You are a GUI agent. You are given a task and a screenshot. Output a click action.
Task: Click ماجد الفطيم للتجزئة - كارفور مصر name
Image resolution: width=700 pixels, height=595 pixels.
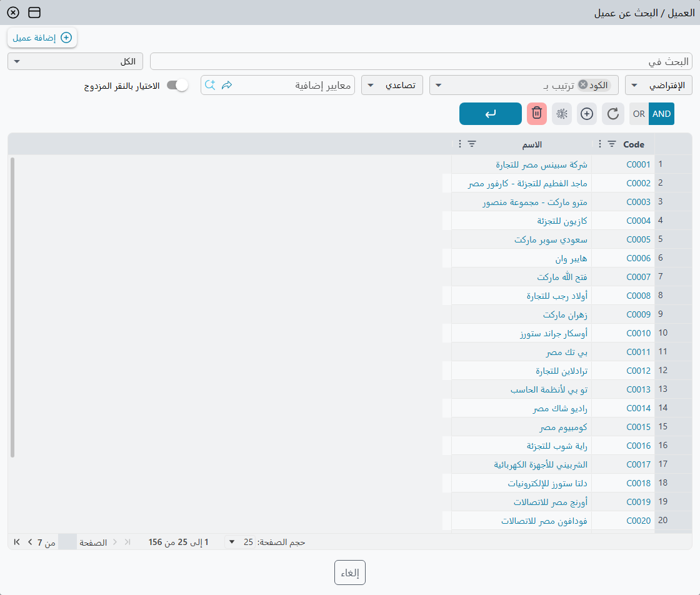coord(527,184)
